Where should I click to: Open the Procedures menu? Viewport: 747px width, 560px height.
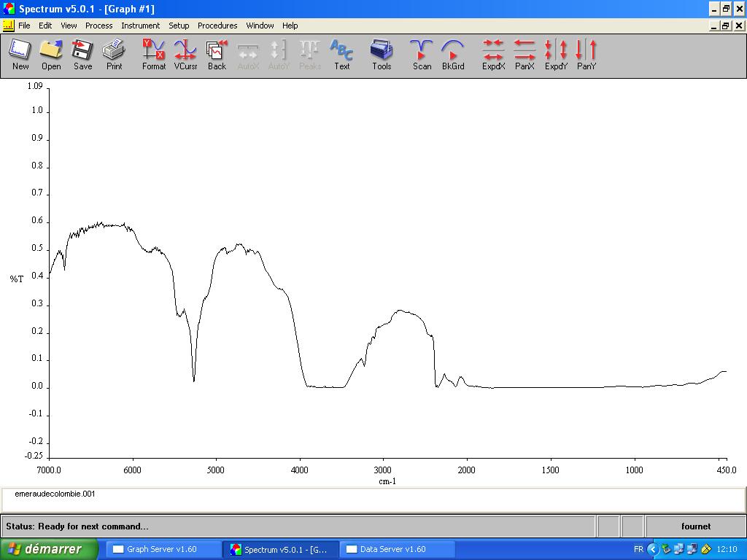[217, 26]
